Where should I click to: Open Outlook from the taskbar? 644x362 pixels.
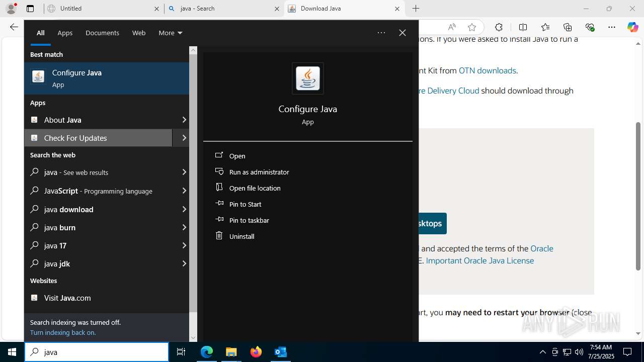tap(280, 352)
